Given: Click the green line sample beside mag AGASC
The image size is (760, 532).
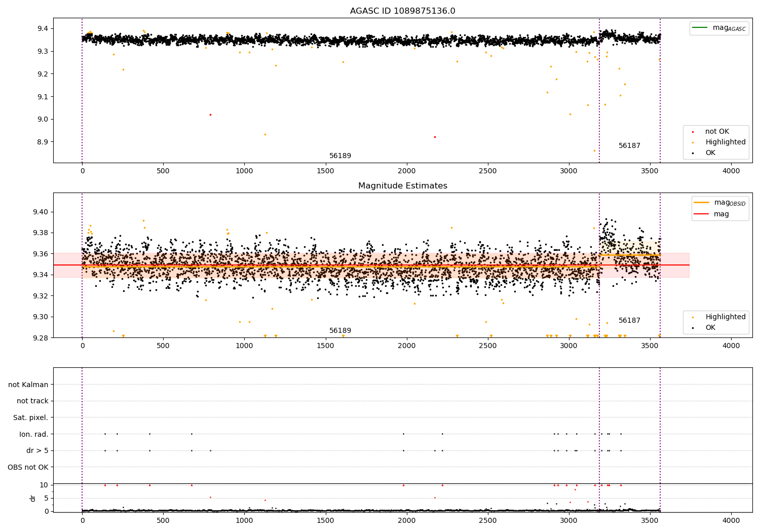Looking at the screenshot, I should tap(700, 28).
